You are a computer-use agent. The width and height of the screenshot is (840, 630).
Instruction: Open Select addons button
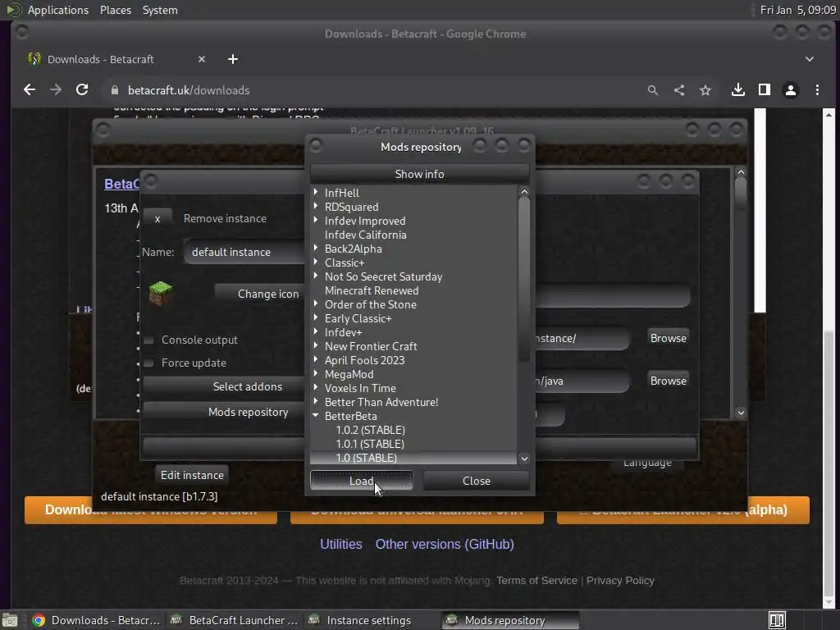coord(224,386)
